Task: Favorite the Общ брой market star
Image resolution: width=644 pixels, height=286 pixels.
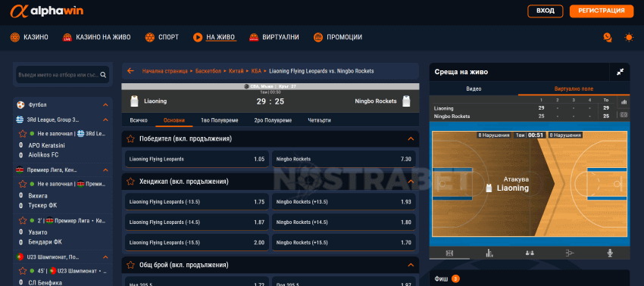Action: point(130,265)
